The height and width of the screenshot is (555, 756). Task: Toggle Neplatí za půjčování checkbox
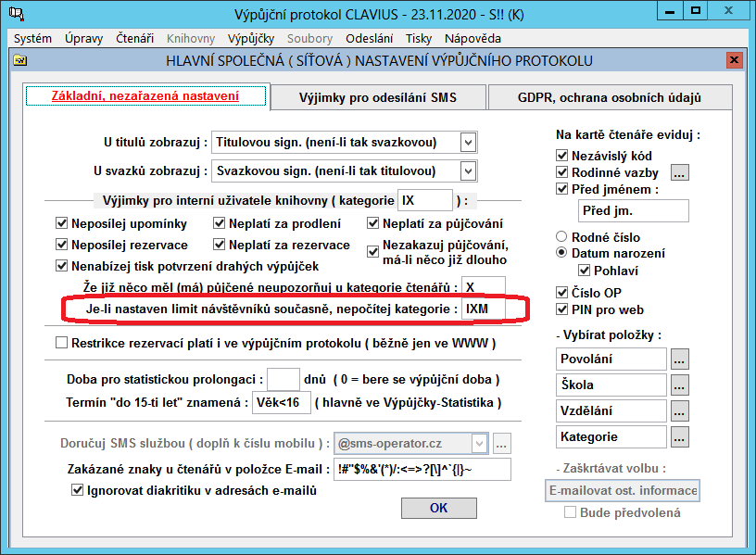point(372,223)
